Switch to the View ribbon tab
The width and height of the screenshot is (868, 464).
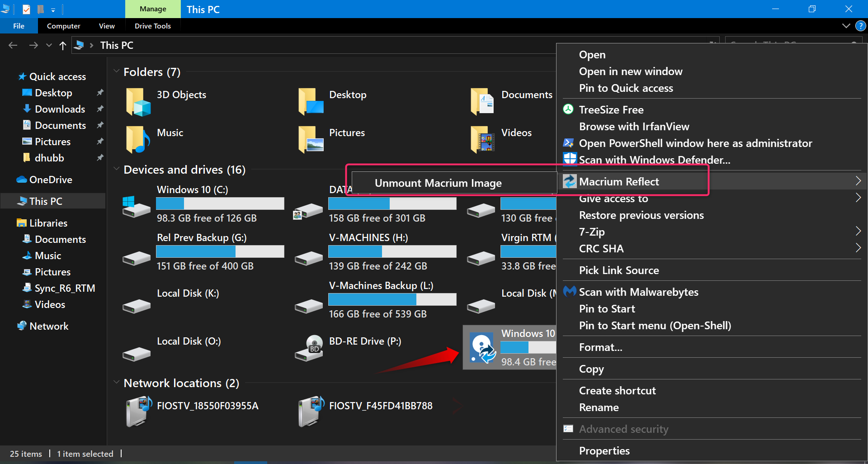107,26
